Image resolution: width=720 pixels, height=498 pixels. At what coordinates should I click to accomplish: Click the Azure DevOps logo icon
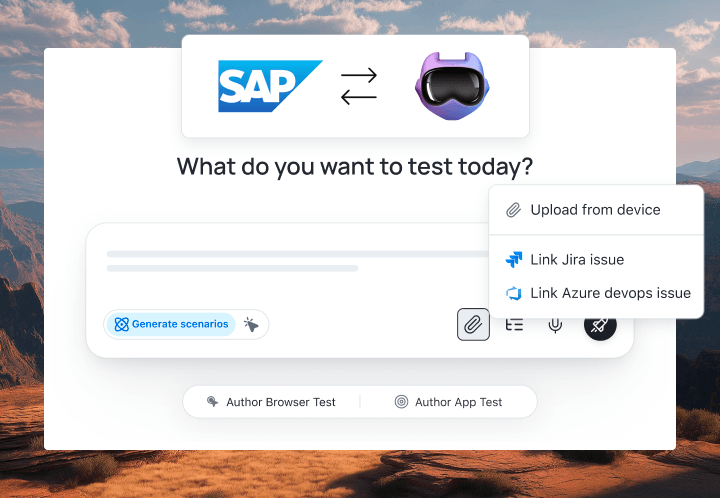coord(514,293)
